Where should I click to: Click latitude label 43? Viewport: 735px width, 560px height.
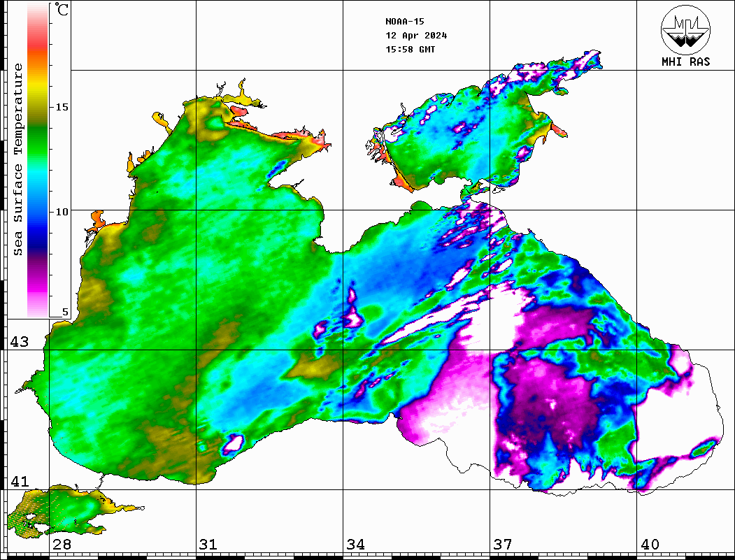click(x=20, y=342)
